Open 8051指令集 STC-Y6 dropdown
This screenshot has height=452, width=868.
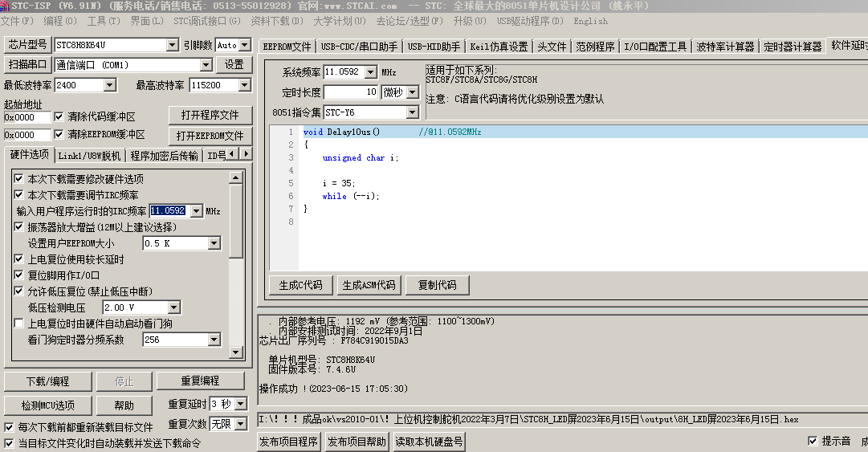pos(412,112)
